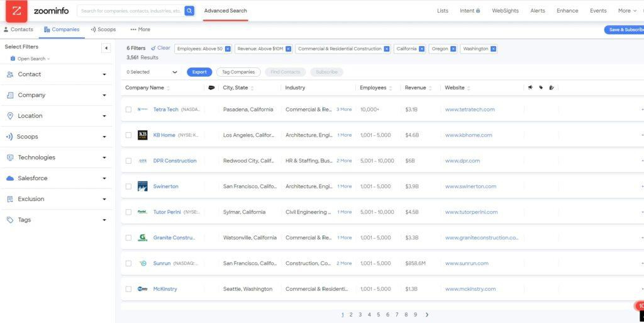Click the Save & Subscribe button
Screen dimensions: 644x323
tap(625, 30)
